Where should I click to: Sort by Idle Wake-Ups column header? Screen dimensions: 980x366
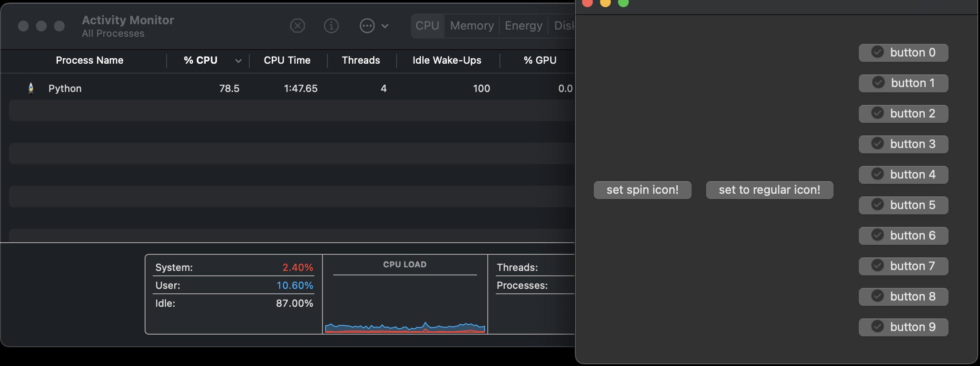coord(447,60)
